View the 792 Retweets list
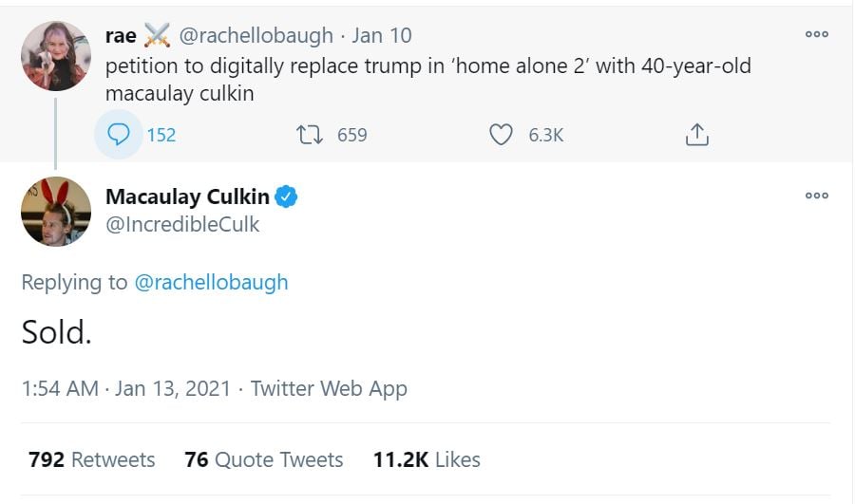Image resolution: width=855 pixels, height=504 pixels. (92, 459)
